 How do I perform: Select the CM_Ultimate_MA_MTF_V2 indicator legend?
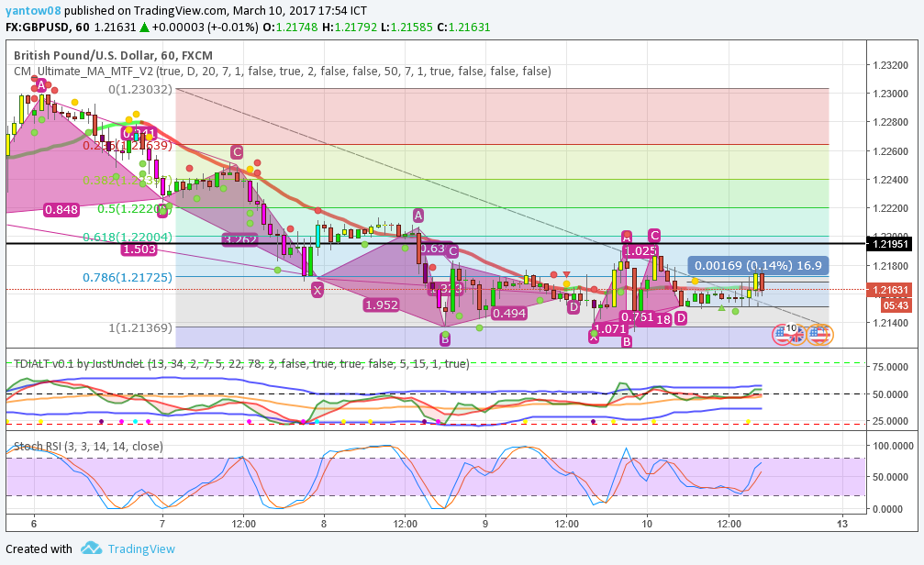click(283, 72)
